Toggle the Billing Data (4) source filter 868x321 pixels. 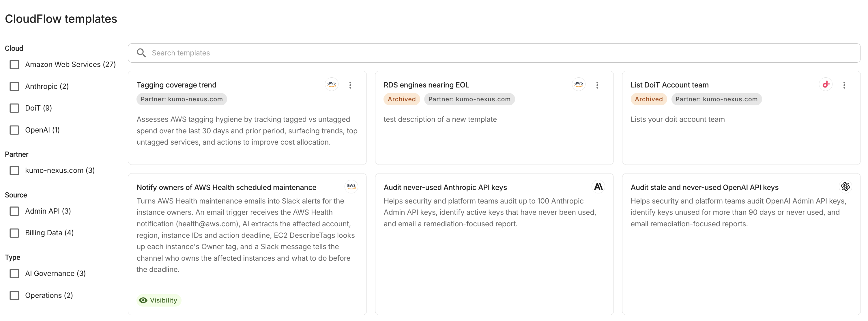click(x=14, y=233)
